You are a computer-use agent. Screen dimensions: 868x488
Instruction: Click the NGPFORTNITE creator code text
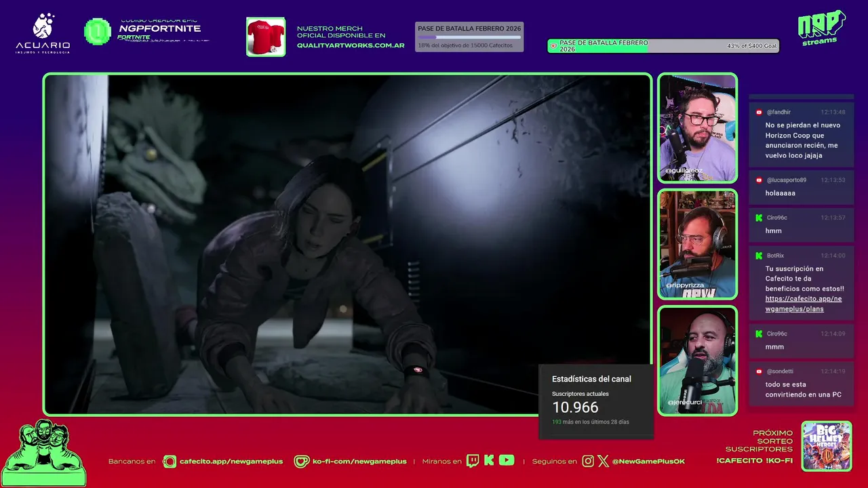click(x=159, y=28)
